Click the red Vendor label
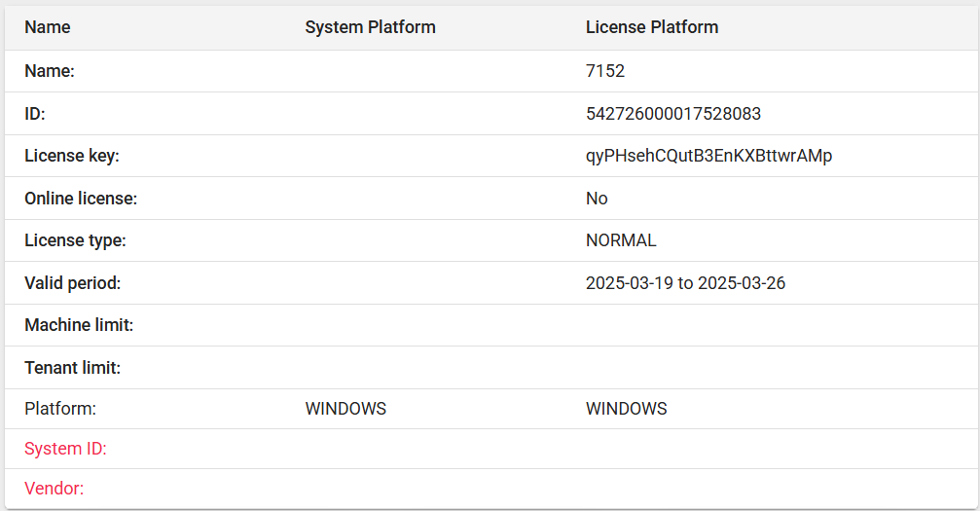This screenshot has width=980, height=511. (54, 489)
